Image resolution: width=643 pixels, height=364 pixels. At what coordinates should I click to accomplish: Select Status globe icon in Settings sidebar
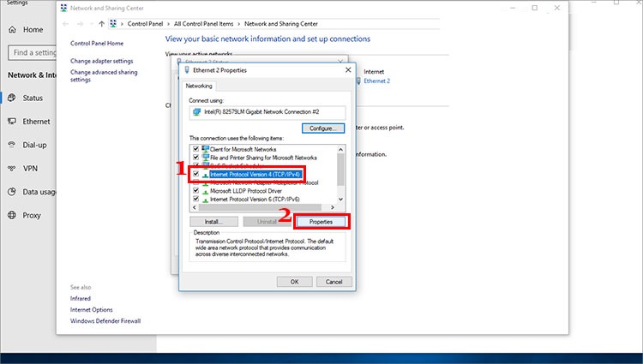click(x=12, y=98)
